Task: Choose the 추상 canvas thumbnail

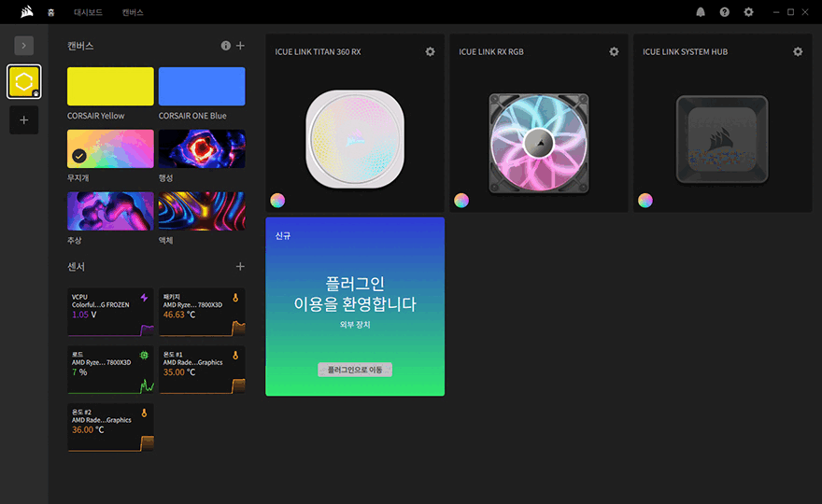Action: (x=110, y=211)
